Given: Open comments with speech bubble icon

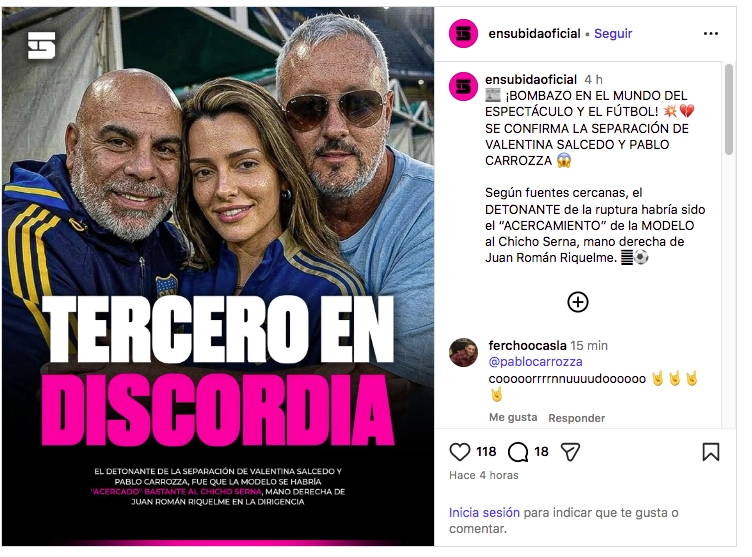Looking at the screenshot, I should click(517, 452).
